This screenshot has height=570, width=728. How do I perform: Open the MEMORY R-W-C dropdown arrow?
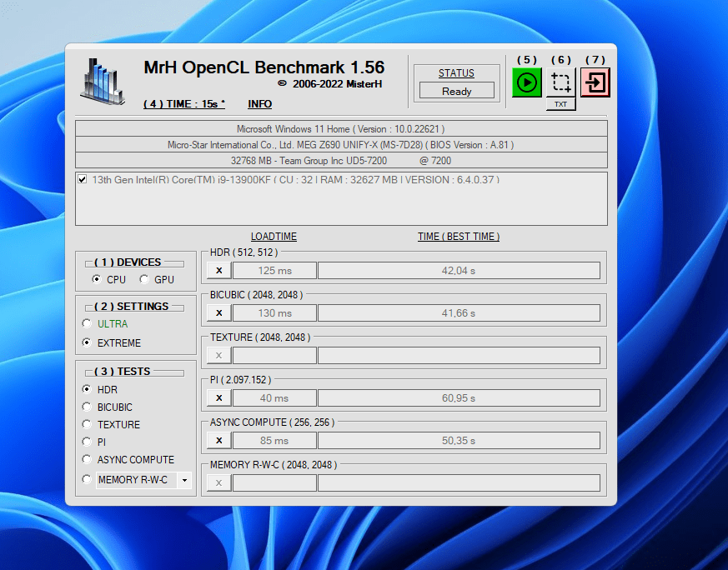point(184,480)
